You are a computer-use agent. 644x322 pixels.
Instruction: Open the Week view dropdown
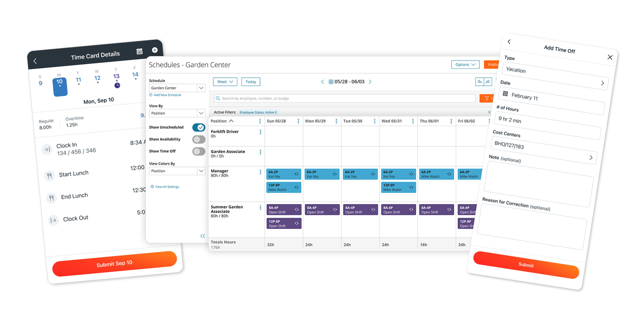click(225, 82)
